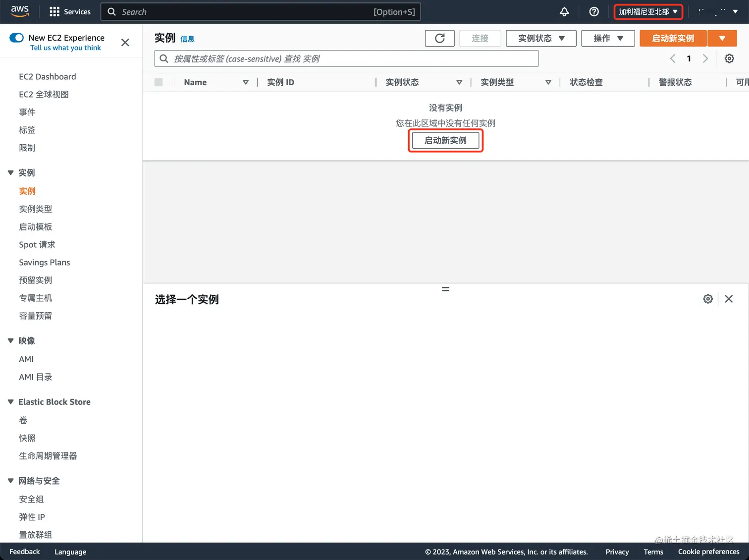This screenshot has height=560, width=749.
Task: Open table preferences gear icon
Action: tap(729, 58)
